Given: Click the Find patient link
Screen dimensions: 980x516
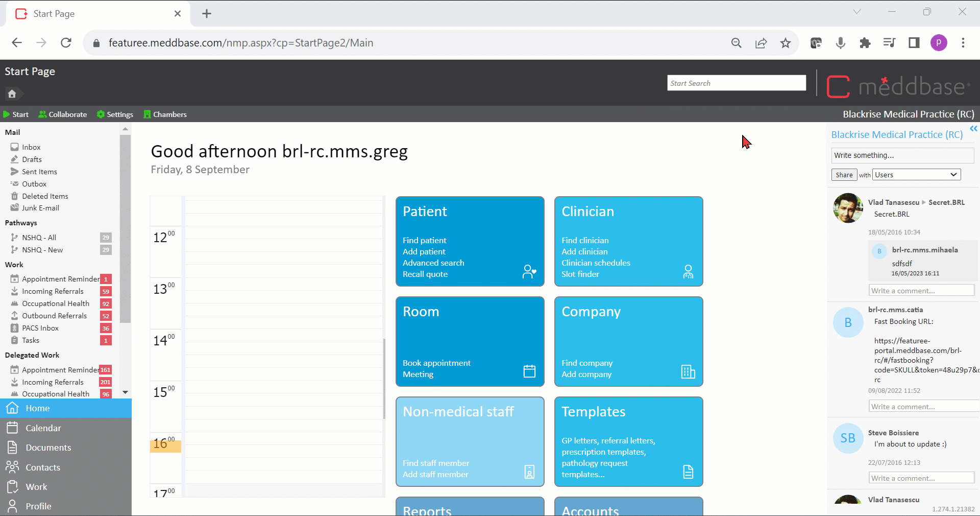Looking at the screenshot, I should click(424, 240).
